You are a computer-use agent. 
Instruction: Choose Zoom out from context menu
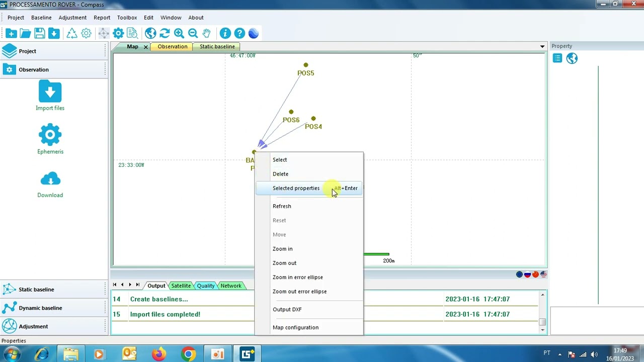pos(309,263)
